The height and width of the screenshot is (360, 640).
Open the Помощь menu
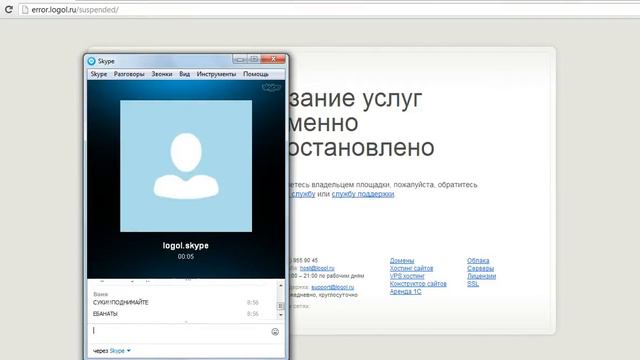[x=256, y=74]
